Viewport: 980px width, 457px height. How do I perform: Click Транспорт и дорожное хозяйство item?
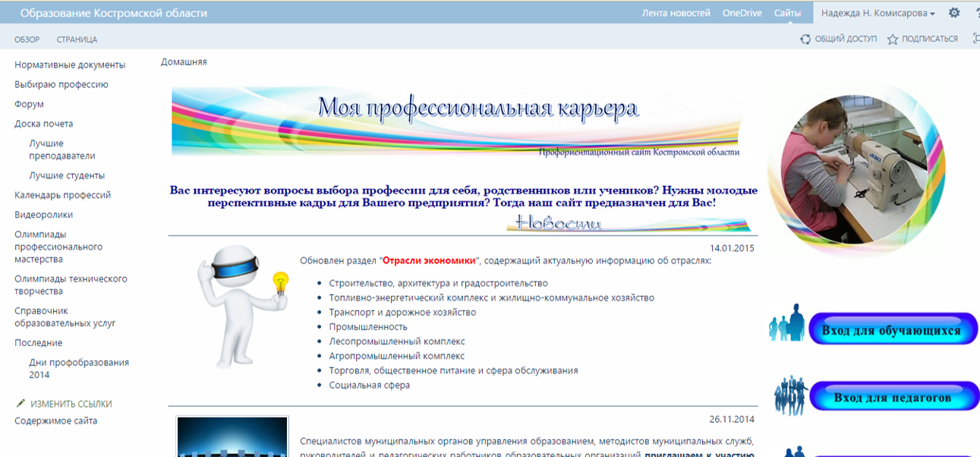[x=402, y=312]
